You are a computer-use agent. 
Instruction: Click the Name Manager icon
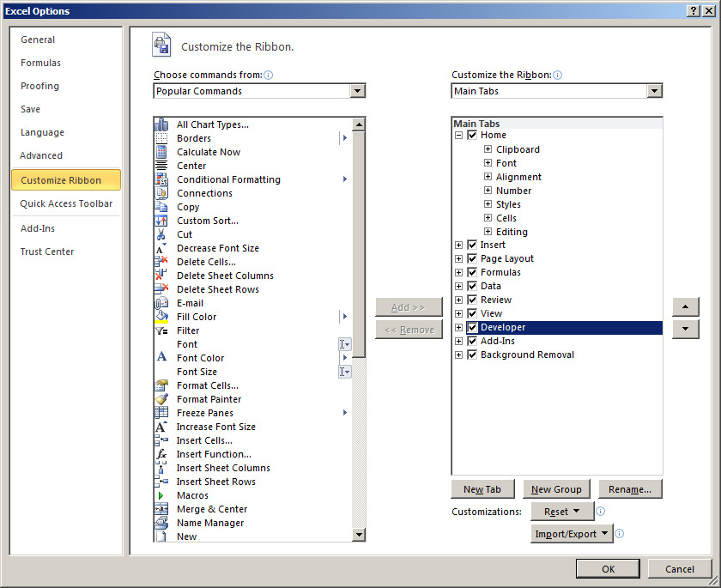point(161,523)
